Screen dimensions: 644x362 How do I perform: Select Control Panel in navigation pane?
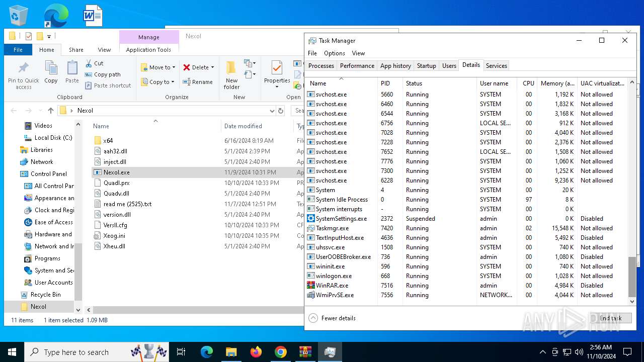[x=49, y=174]
